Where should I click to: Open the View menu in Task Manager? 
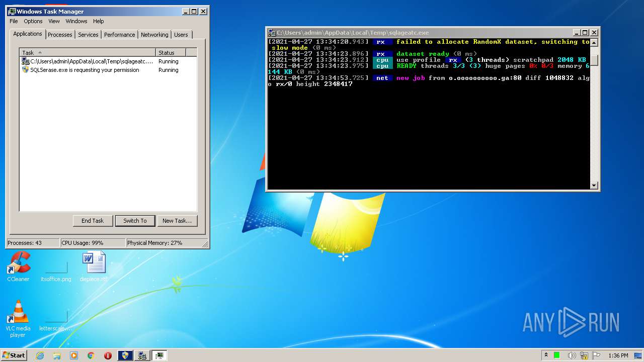point(54,21)
